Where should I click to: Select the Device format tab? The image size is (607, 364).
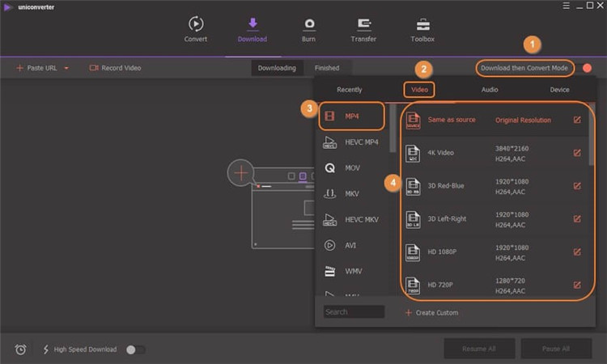(559, 90)
